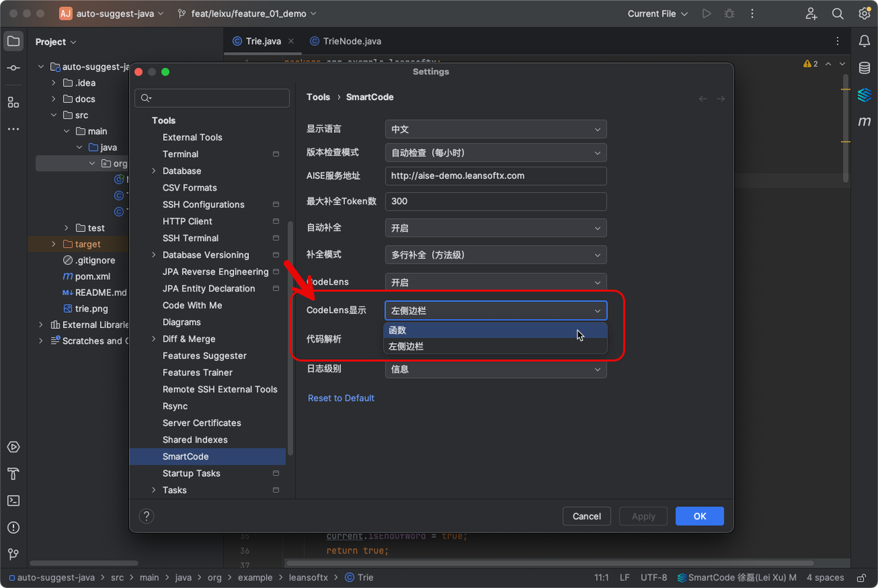Viewport: 878px width, 588px height.
Task: Open the Structure tool window icon
Action: (x=13, y=102)
